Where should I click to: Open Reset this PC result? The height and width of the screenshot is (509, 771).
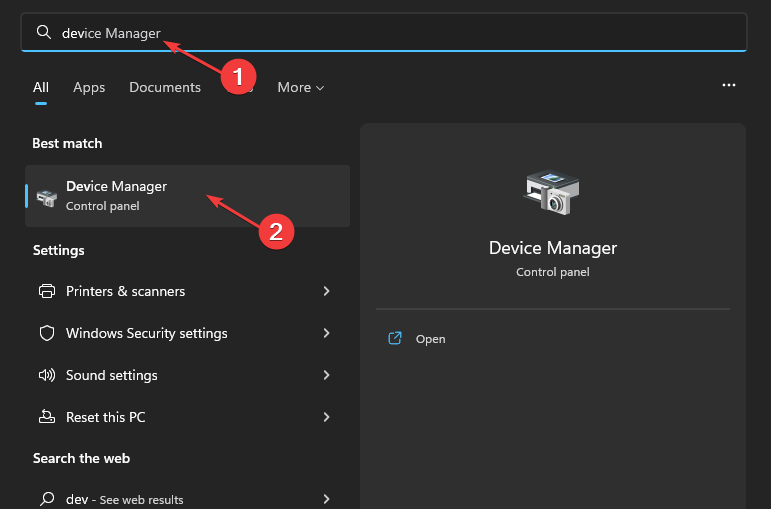tap(187, 417)
